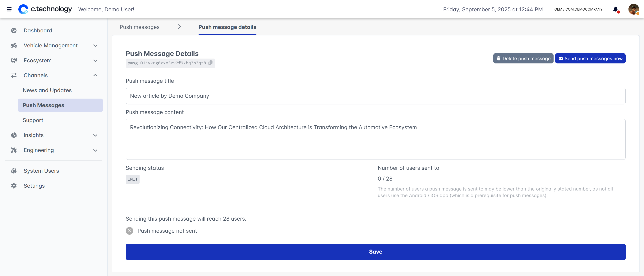
Task: Click Send push messages now button
Action: [x=590, y=58]
